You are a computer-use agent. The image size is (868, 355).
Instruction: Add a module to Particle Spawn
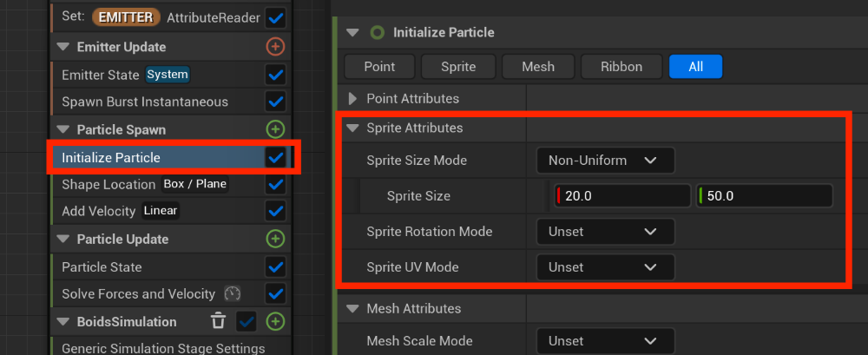[276, 129]
